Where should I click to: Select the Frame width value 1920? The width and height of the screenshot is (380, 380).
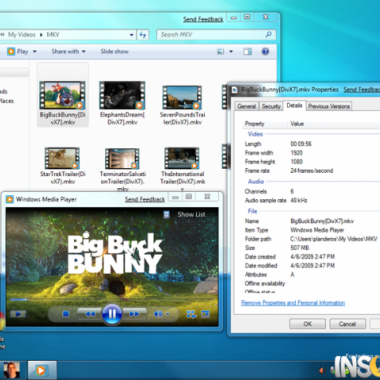click(297, 153)
